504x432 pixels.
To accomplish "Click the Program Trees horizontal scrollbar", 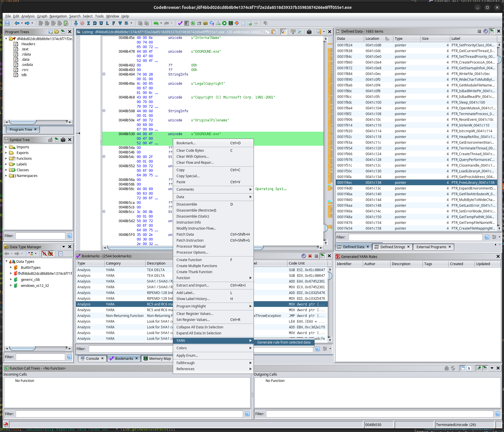I will pyautogui.click(x=38, y=122).
